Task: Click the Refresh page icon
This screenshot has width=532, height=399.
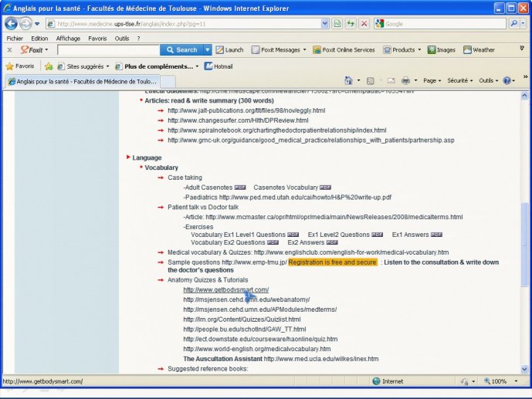Action: tap(351, 24)
